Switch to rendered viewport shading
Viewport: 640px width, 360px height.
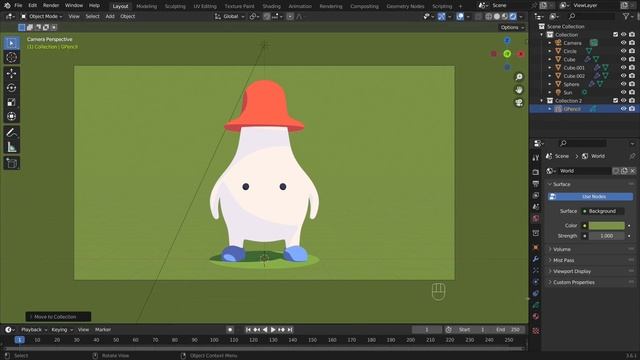point(513,16)
